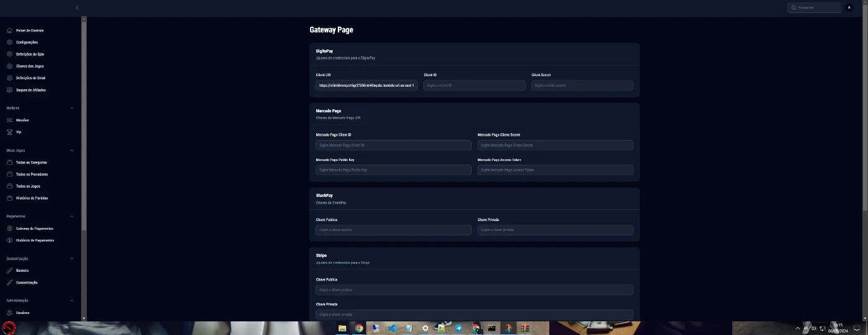Focus Stripe Chave Publica field
868x335 pixels.
474,290
